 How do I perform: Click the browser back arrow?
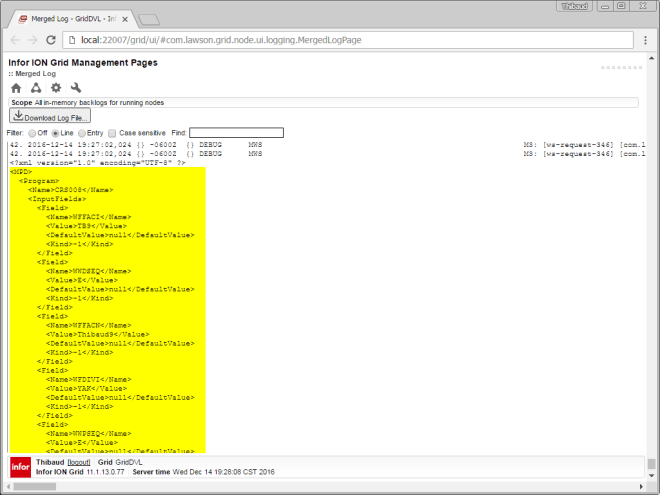14,40
